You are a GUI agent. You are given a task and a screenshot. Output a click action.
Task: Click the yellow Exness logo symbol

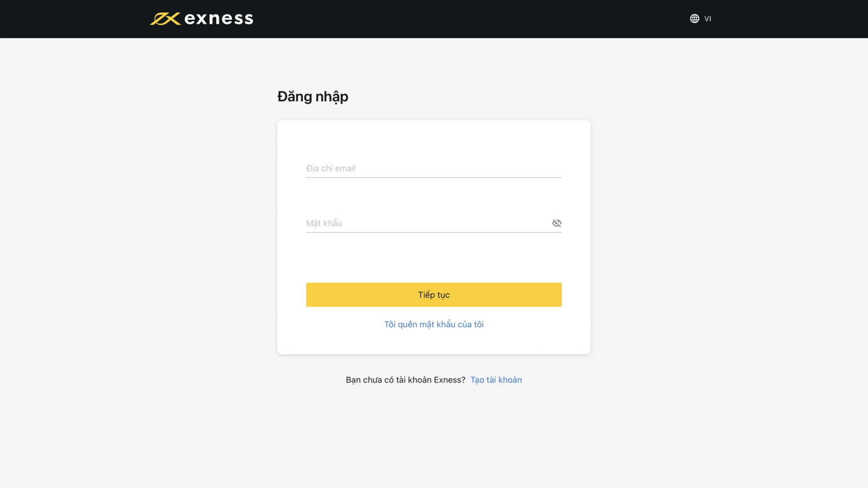[x=165, y=19]
